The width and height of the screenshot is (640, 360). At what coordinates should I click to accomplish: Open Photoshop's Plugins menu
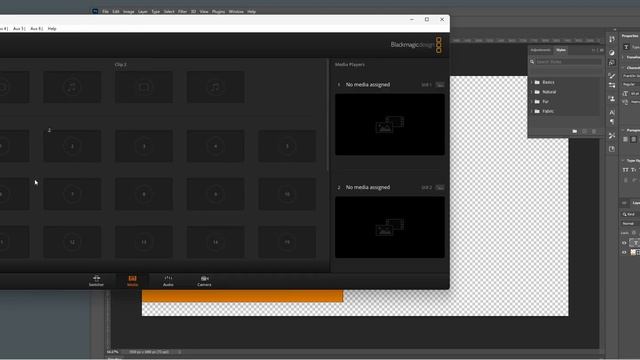[x=218, y=11]
